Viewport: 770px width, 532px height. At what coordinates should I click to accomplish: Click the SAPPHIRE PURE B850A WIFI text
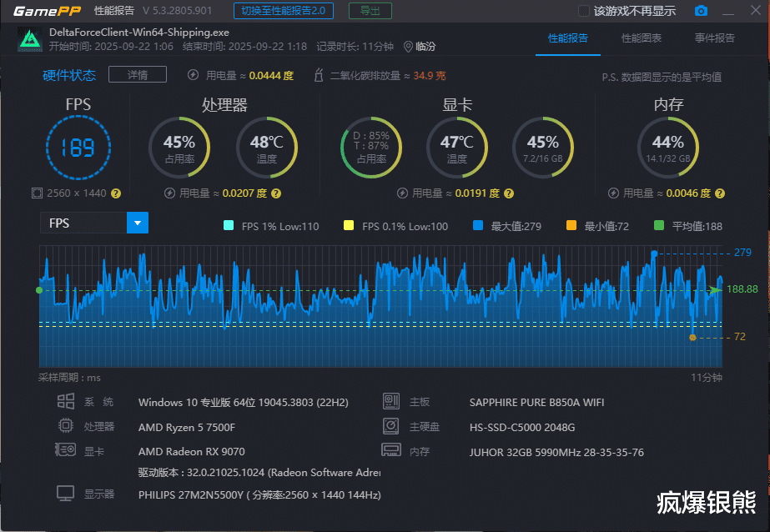[536, 403]
